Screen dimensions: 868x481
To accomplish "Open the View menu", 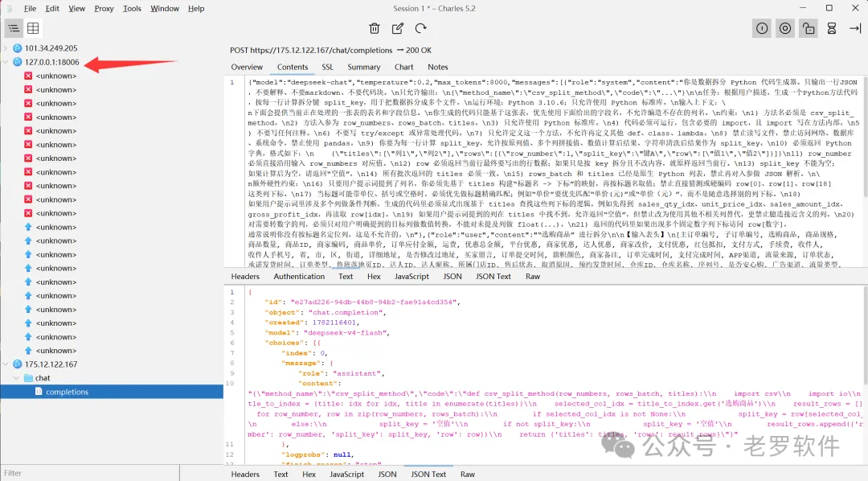I will click(x=76, y=8).
